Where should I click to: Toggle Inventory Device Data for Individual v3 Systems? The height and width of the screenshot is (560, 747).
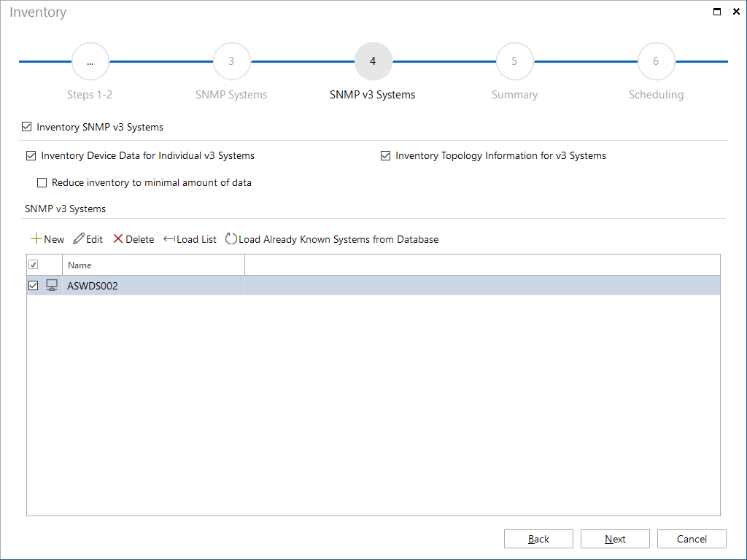pyautogui.click(x=31, y=156)
